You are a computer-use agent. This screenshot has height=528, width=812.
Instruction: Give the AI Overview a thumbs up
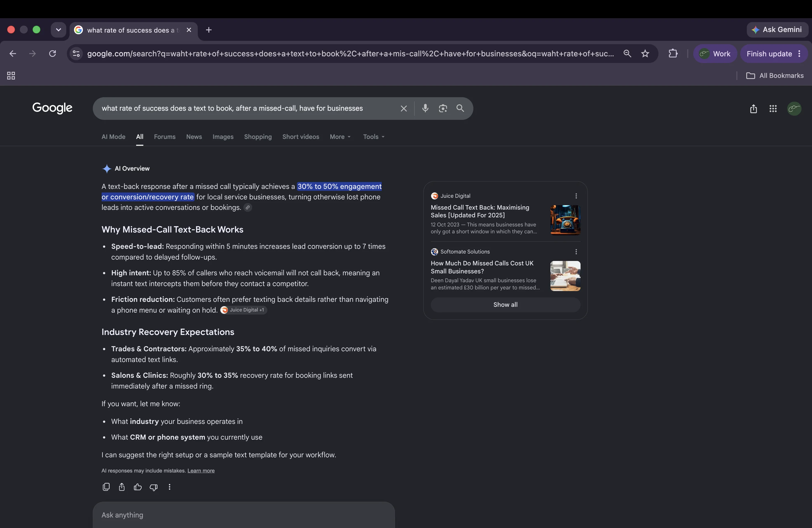point(138,487)
